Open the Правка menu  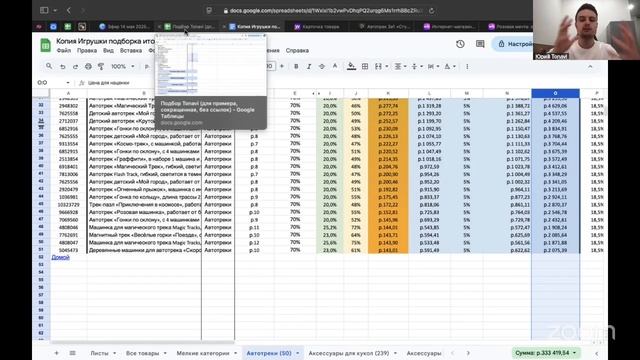[x=87, y=51]
